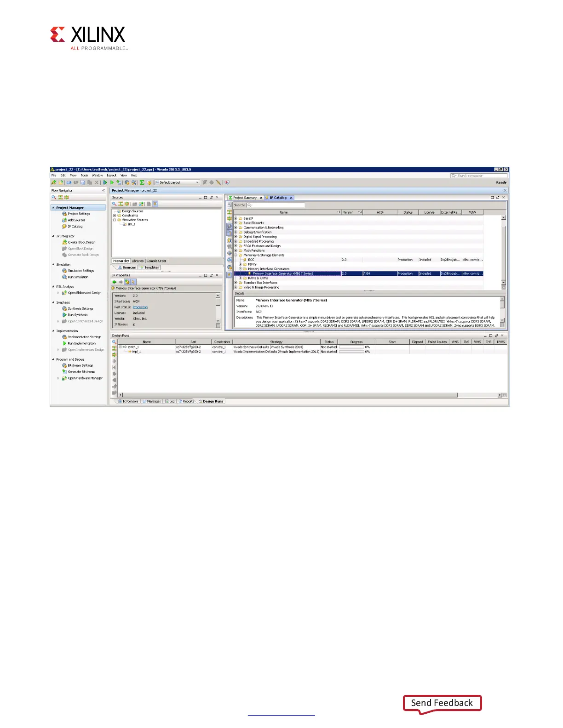This screenshot has height=728, width=563.
Task: Click the Status column header in IP Catalog
Action: click(408, 212)
